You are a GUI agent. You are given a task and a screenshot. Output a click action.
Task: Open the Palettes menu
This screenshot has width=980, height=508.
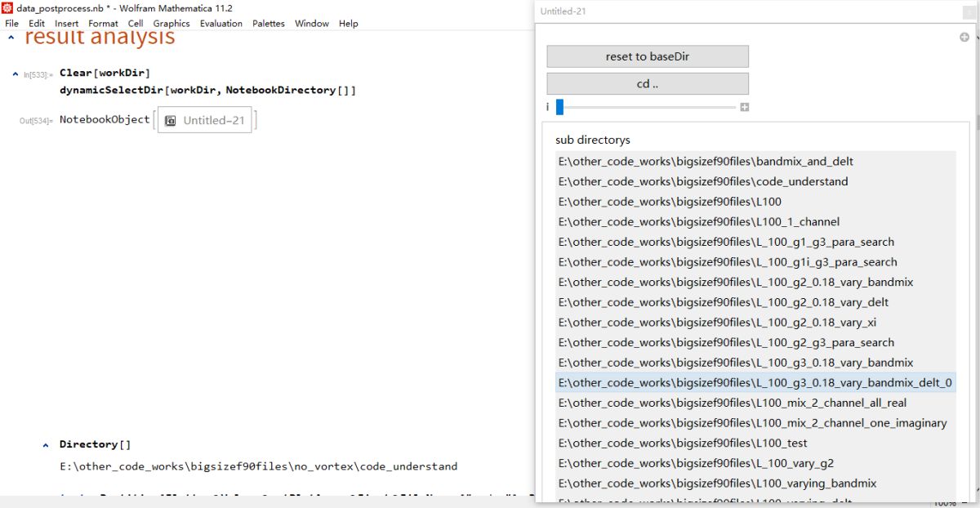coord(269,24)
